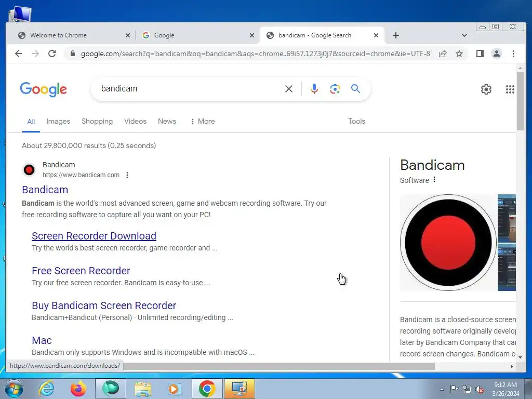Screen dimensions: 532x399
Task: Launch Firefox from taskbar
Action: pos(78,389)
